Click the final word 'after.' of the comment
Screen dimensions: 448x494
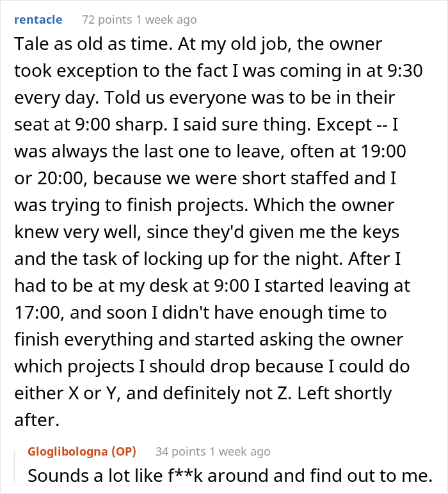click(x=37, y=420)
